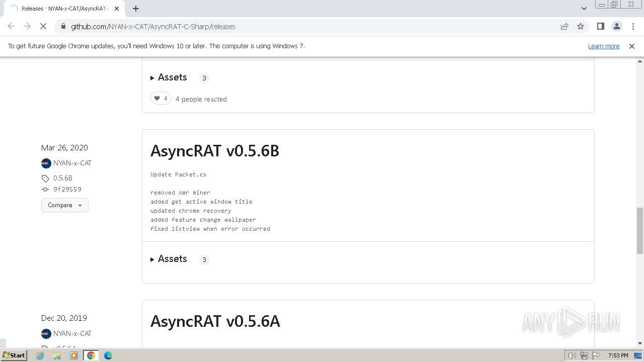Expand Assets under the 4 people reacted release

pos(169,77)
